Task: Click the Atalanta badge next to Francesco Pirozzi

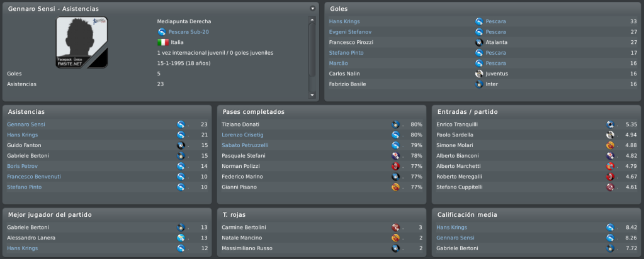Action: [x=479, y=42]
